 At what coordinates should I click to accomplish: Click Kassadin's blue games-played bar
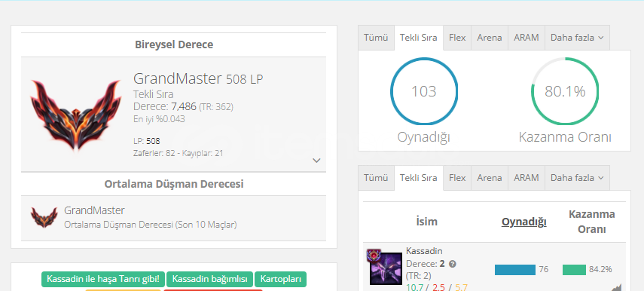(x=515, y=270)
